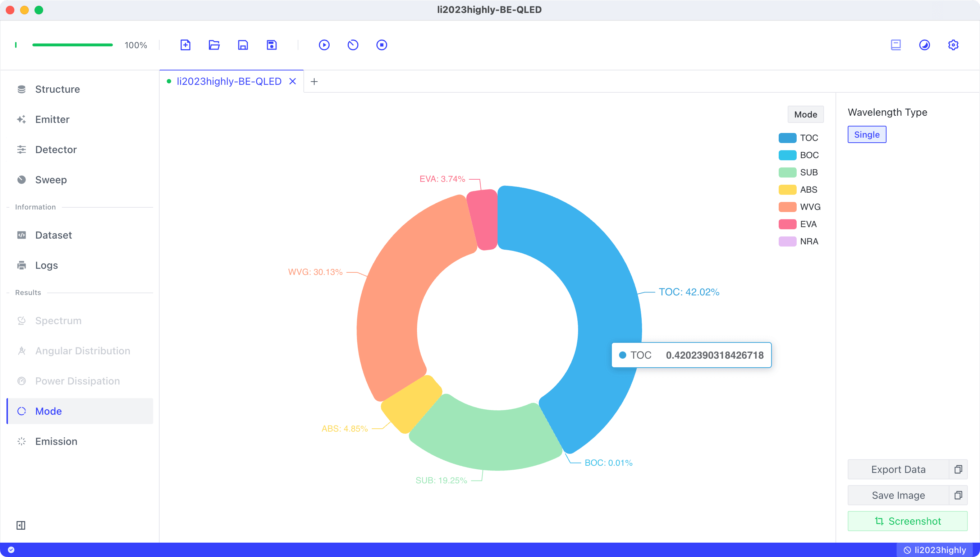Screen dimensions: 980x557
Task: Click the ABS: 4.85% chart label
Action: [344, 428]
